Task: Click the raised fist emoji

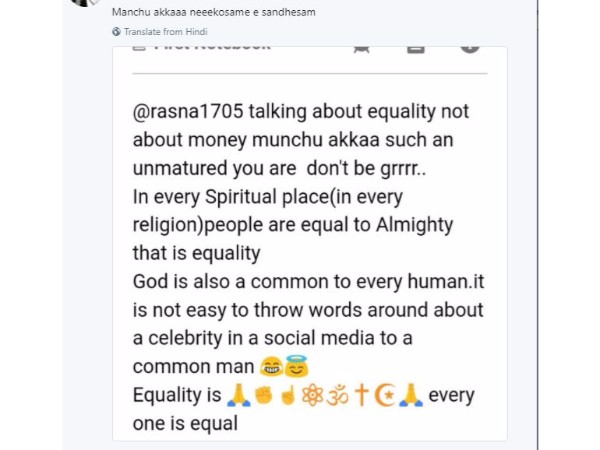Action: click(x=264, y=395)
